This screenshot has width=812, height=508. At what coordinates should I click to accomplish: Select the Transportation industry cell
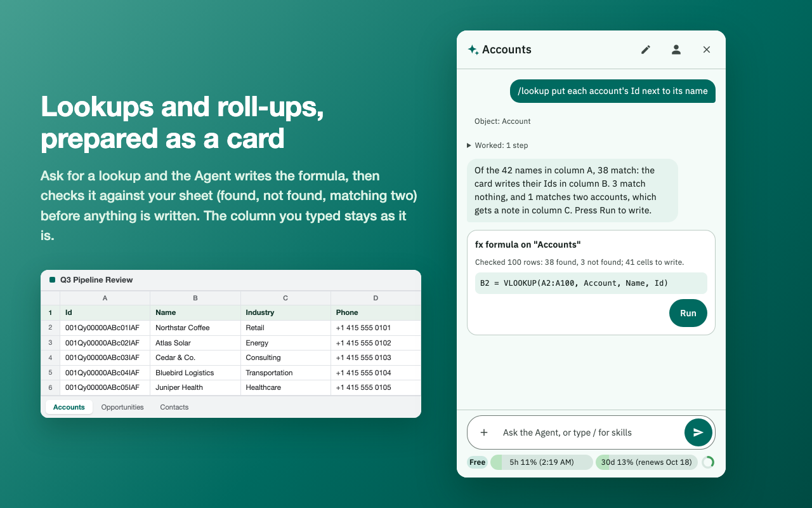[285, 373]
